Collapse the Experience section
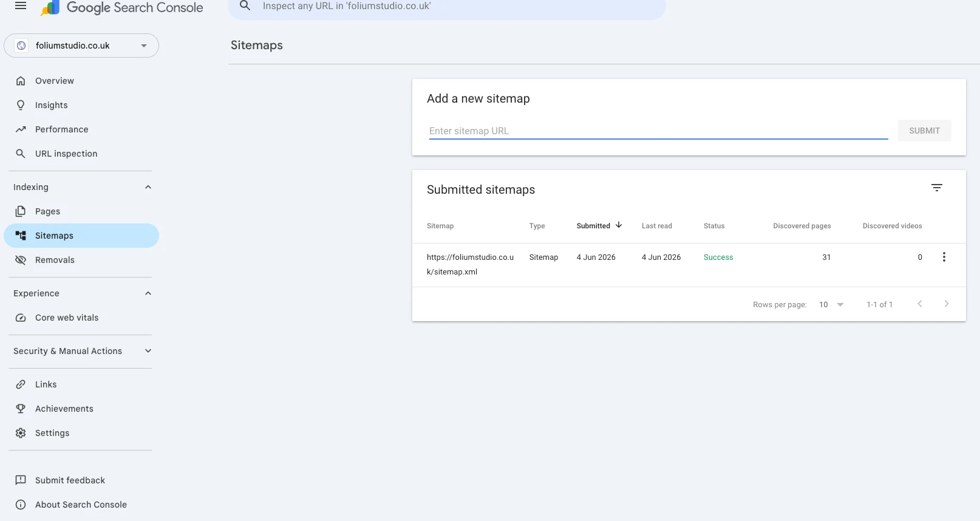The width and height of the screenshot is (980, 521). point(148,293)
